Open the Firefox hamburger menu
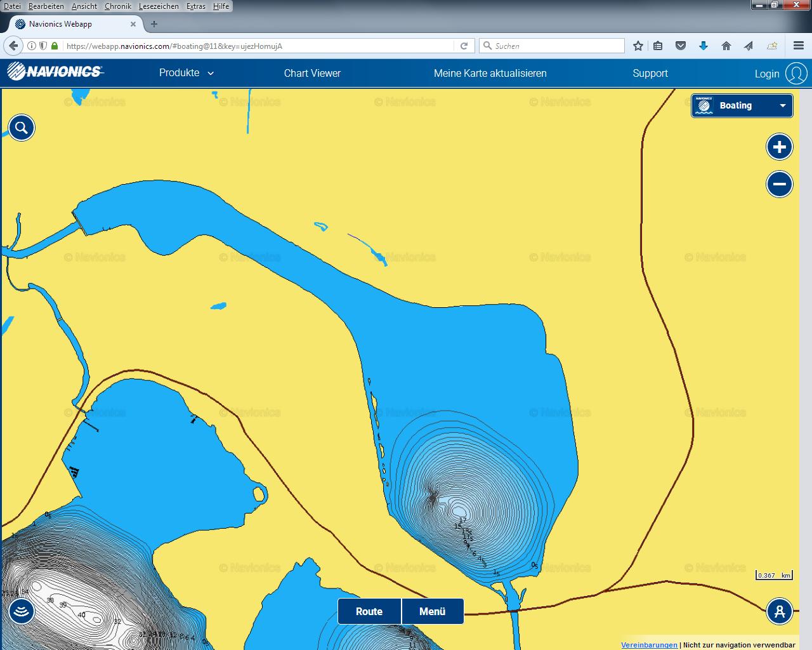This screenshot has height=650, width=812. (x=798, y=46)
